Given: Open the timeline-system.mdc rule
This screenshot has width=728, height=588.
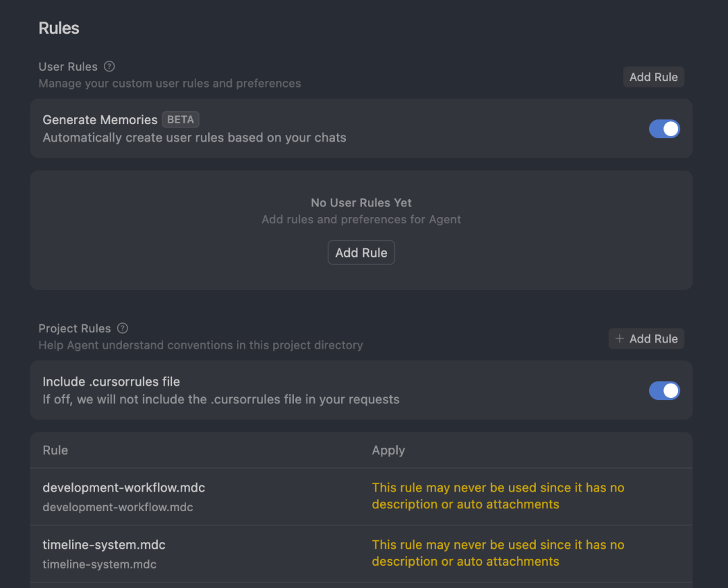Looking at the screenshot, I should [104, 545].
